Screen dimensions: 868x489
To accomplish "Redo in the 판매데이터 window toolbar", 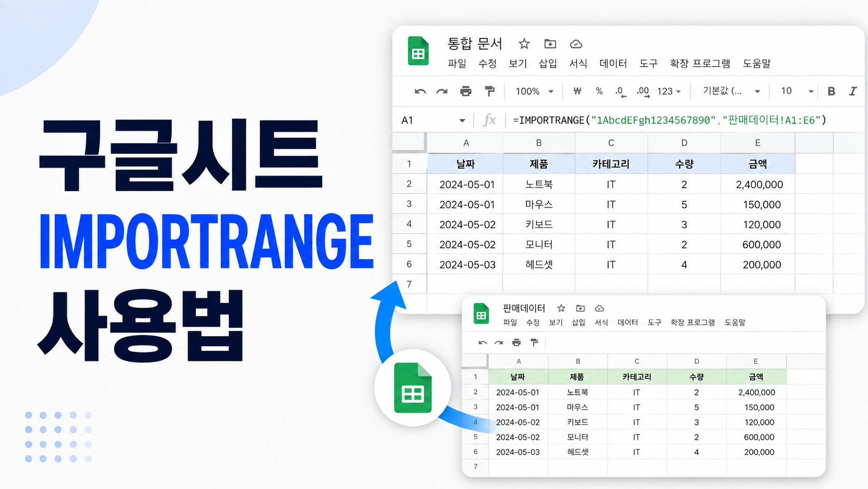I will (x=499, y=342).
